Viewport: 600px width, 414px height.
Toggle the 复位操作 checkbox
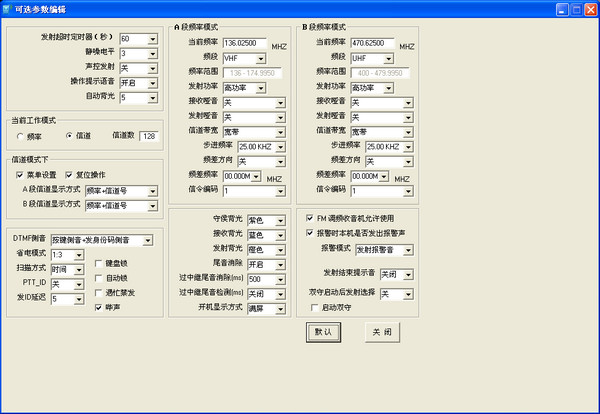click(x=70, y=174)
